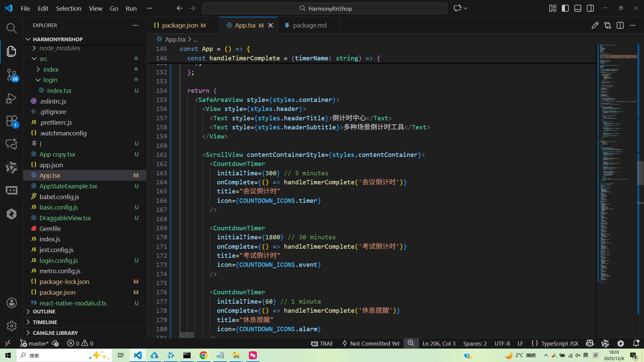
Task: Expand the OUTLINE section
Action: tap(44, 311)
